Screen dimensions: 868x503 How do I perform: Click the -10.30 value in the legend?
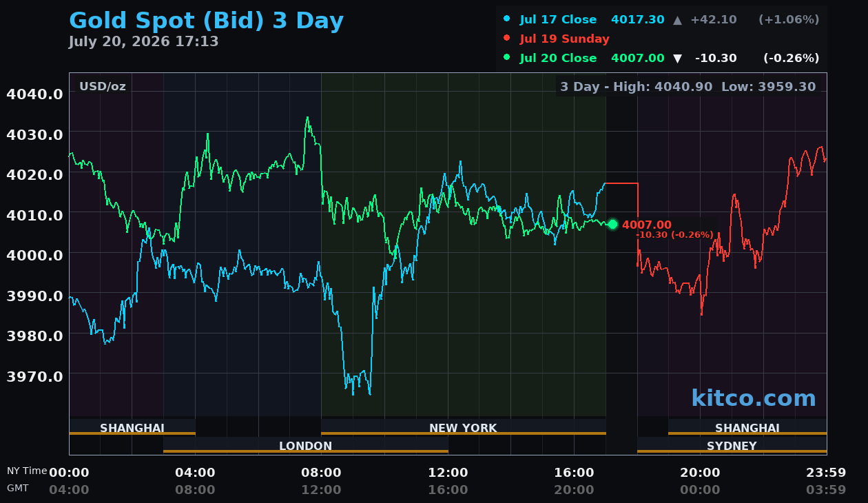tap(716, 58)
